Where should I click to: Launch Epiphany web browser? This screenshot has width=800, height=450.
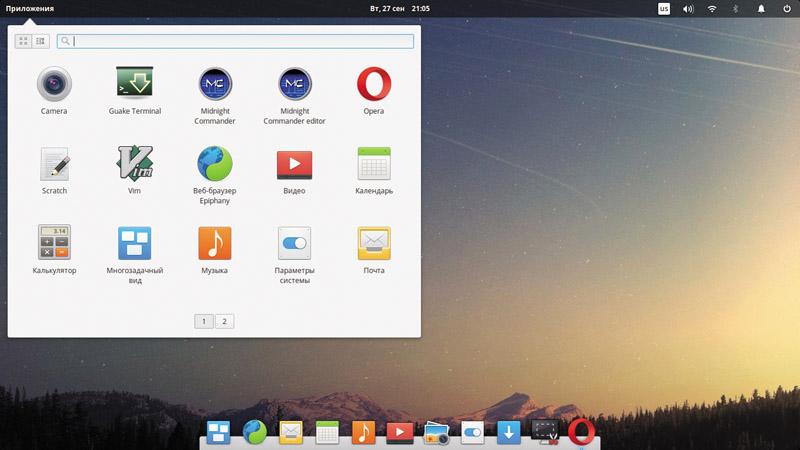pos(215,163)
